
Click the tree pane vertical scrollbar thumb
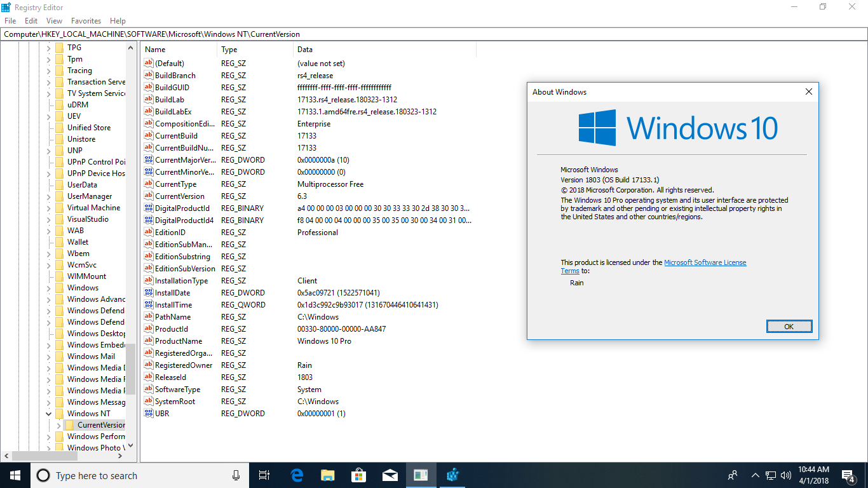pos(130,369)
